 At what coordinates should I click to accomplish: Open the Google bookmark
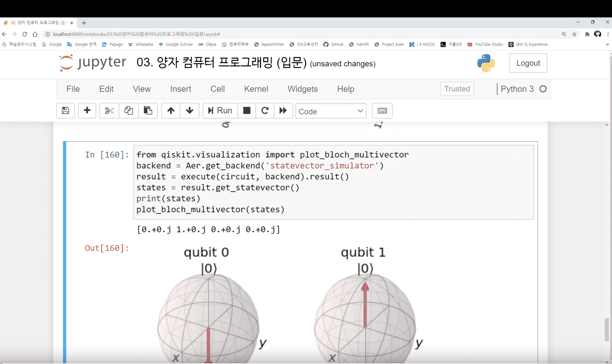point(52,44)
